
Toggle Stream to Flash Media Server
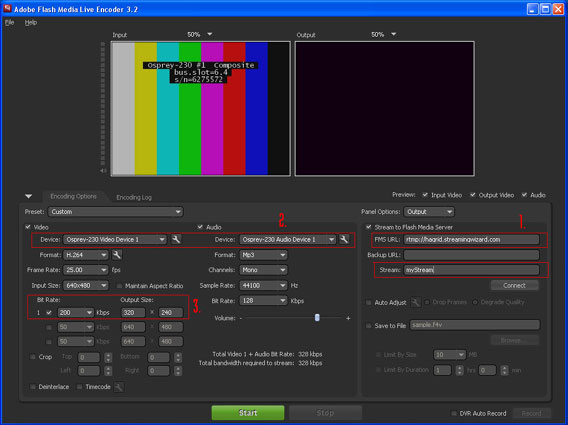(368, 227)
